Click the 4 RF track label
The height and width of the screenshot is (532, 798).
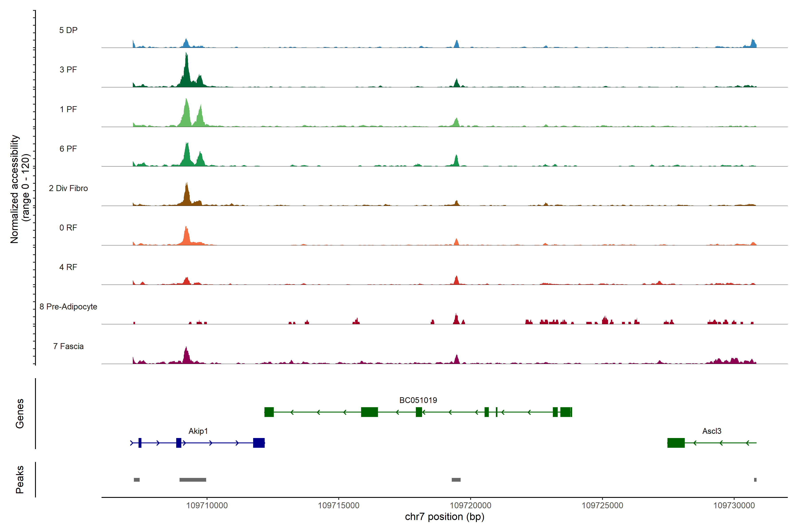click(68, 267)
